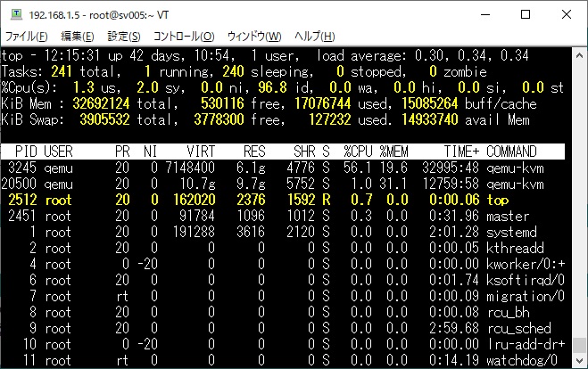This screenshot has width=588, height=369.
Task: Open the 編集(E) menu
Action: click(x=78, y=37)
